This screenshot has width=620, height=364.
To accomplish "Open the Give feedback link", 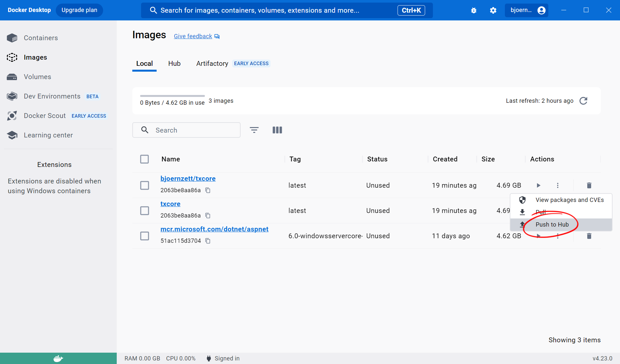I will coord(193,36).
